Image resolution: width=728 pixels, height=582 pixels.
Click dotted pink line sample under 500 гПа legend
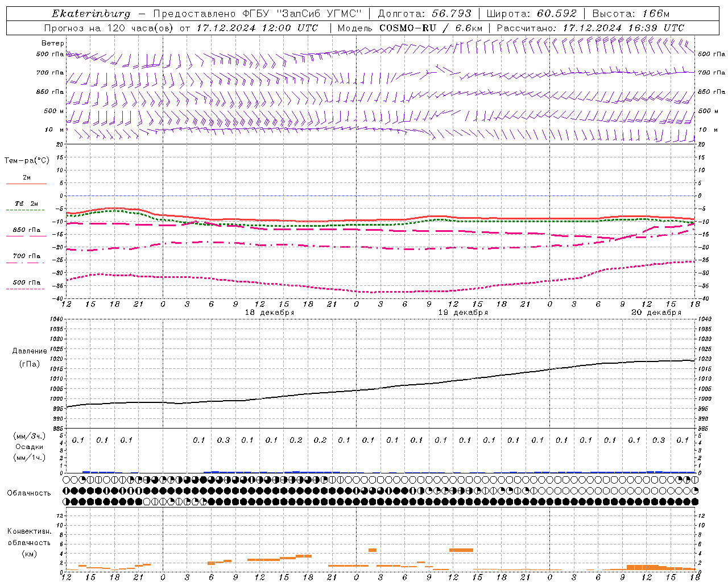(x=25, y=289)
